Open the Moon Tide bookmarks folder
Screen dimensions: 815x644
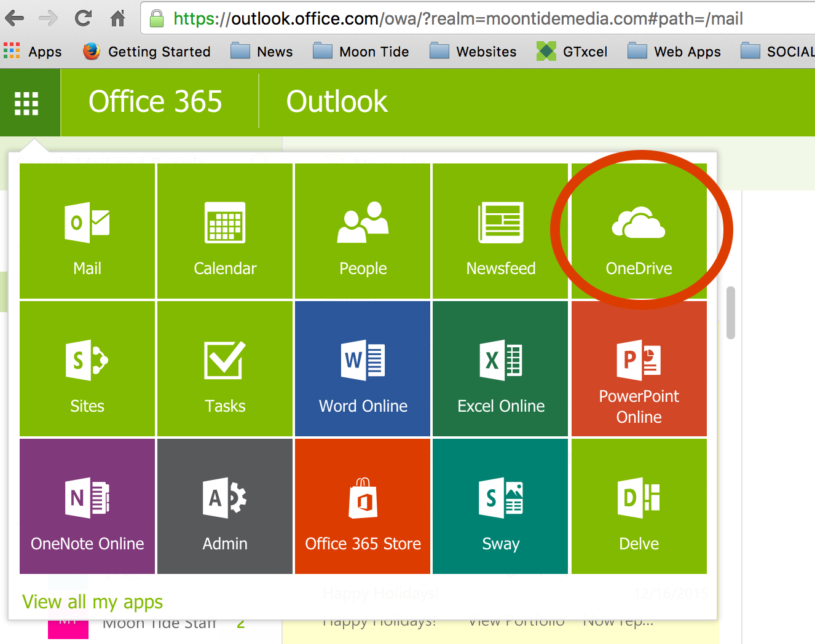pos(361,52)
